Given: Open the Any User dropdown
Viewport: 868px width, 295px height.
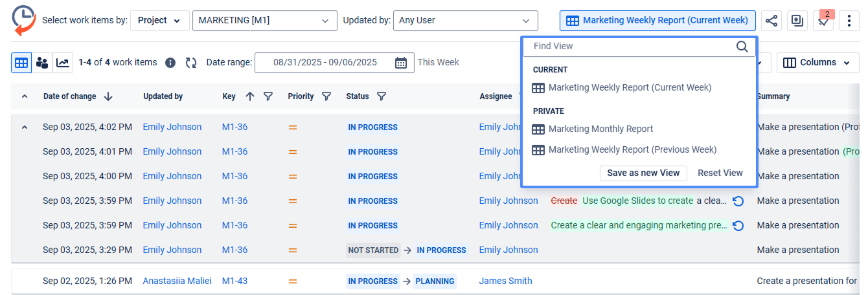Looking at the screenshot, I should [466, 21].
